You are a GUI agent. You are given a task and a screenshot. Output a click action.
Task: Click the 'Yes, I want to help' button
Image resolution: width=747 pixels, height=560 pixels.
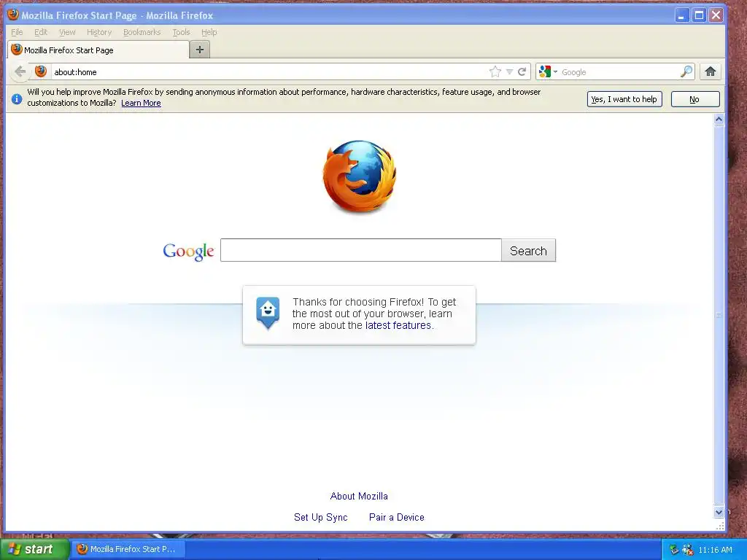click(x=624, y=99)
